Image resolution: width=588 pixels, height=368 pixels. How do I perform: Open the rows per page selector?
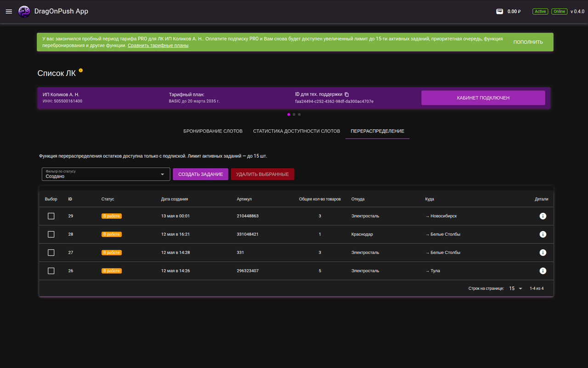pos(515,288)
